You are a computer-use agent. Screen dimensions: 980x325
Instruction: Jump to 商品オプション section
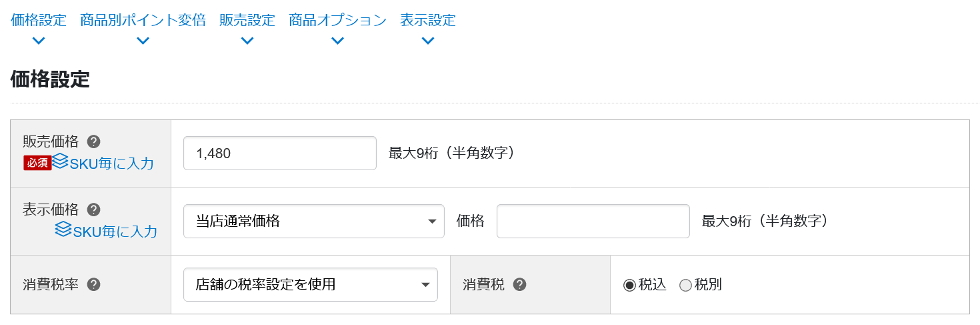coord(337,20)
